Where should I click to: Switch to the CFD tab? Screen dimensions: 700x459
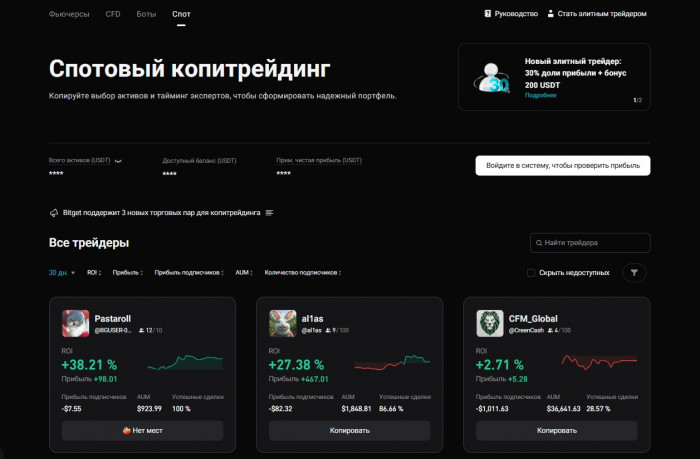click(x=113, y=14)
